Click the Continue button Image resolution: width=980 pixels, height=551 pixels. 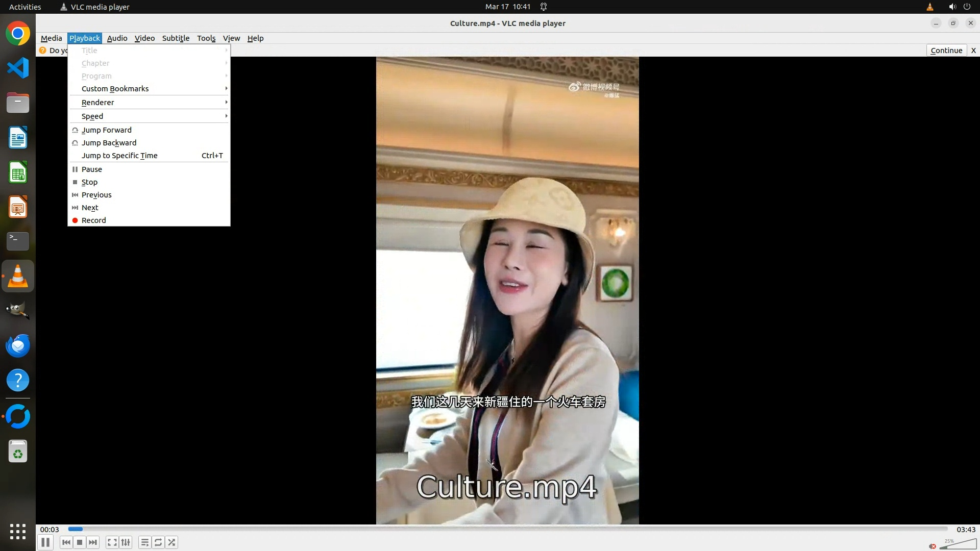click(x=946, y=51)
